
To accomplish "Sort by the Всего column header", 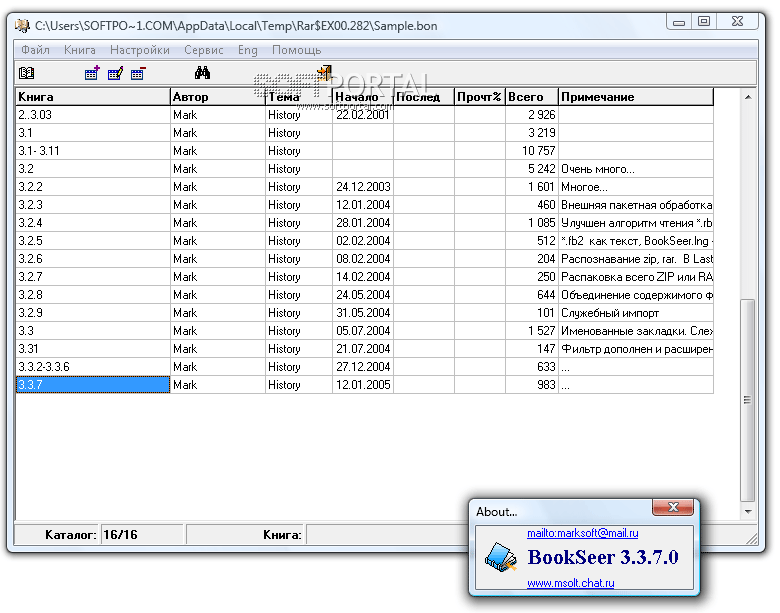I will [x=532, y=97].
